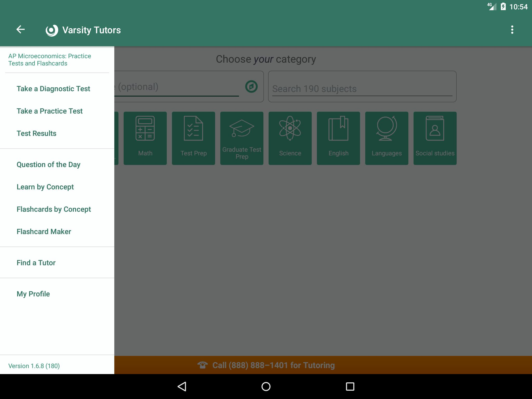
Task: Tap the compass search icon in search bar
Action: (x=251, y=87)
